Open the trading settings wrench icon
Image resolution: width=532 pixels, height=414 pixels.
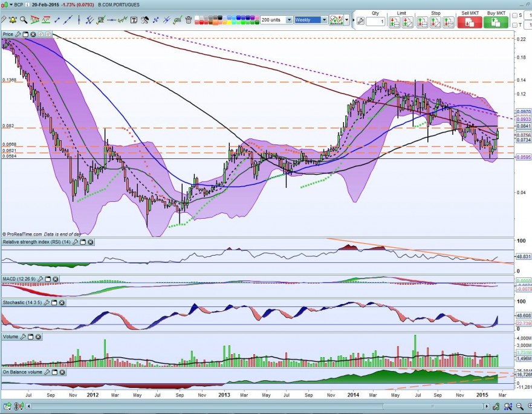[x=361, y=21]
